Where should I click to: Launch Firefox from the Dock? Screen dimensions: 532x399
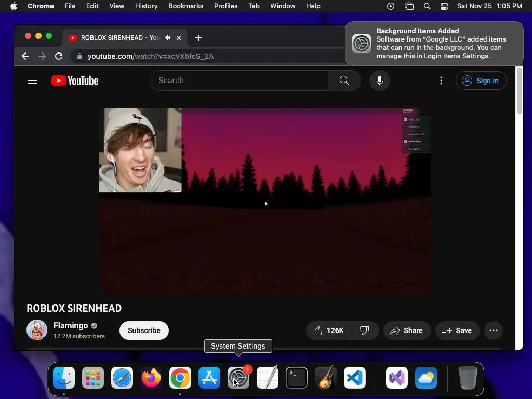[x=151, y=378]
